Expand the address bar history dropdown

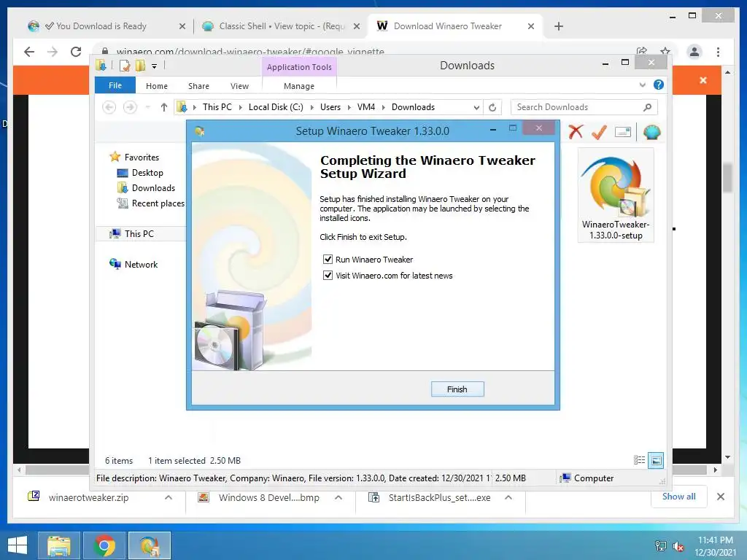pos(476,108)
